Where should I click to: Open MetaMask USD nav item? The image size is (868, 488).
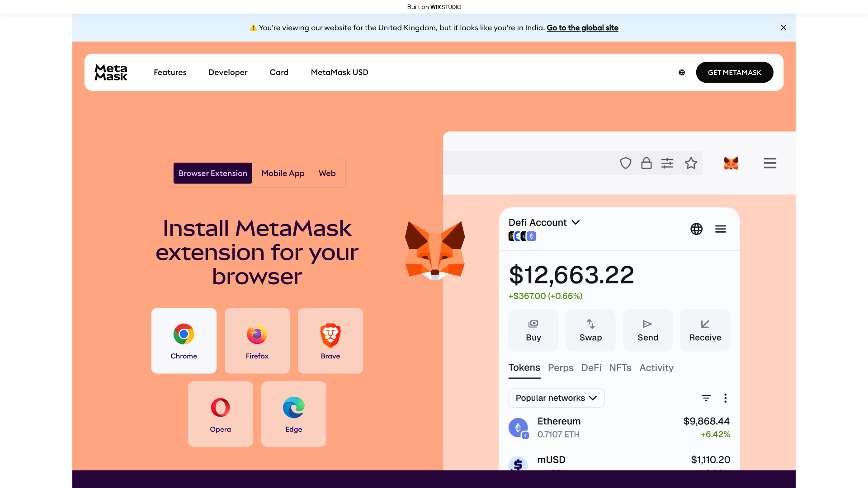340,72
